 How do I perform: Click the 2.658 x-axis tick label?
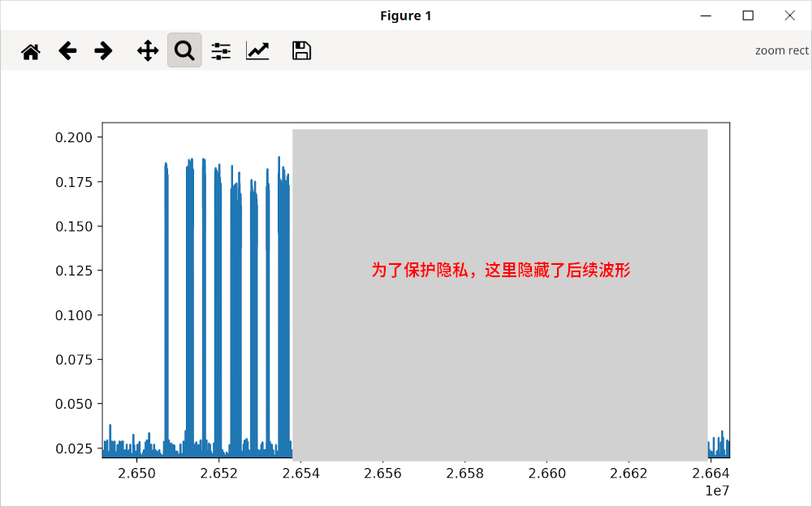(465, 473)
